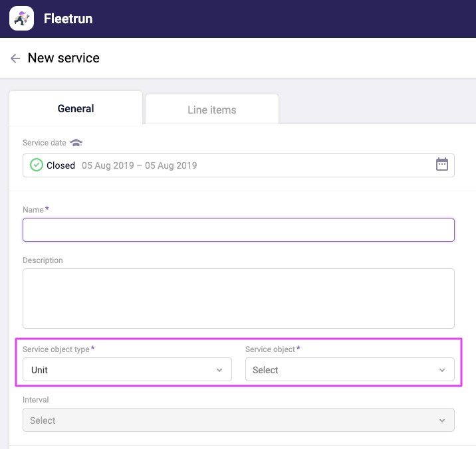This screenshot has height=449, width=476.
Task: Click the green Closed status checkmark
Action: [x=37, y=165]
